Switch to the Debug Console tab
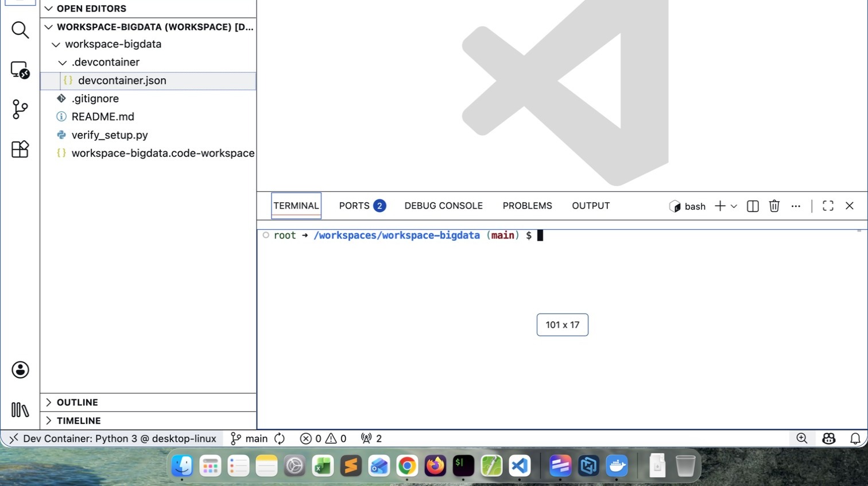This screenshot has height=486, width=868. click(x=444, y=206)
